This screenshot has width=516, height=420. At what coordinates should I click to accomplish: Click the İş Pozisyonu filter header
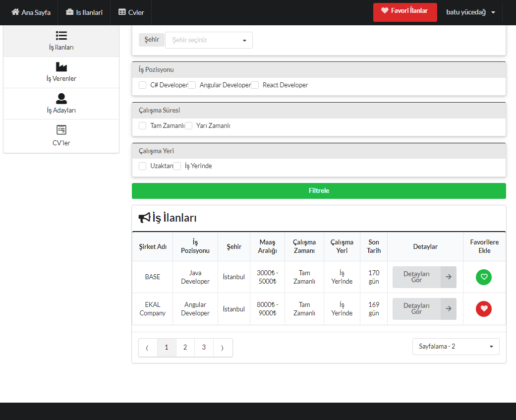click(319, 70)
